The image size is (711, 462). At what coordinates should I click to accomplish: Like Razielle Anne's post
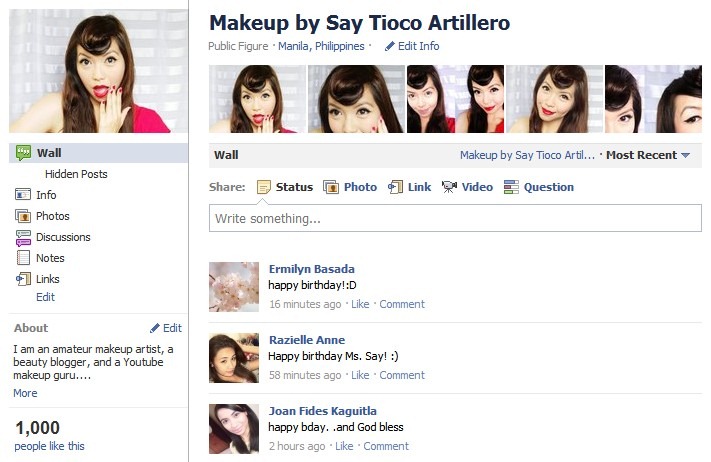[x=360, y=375]
